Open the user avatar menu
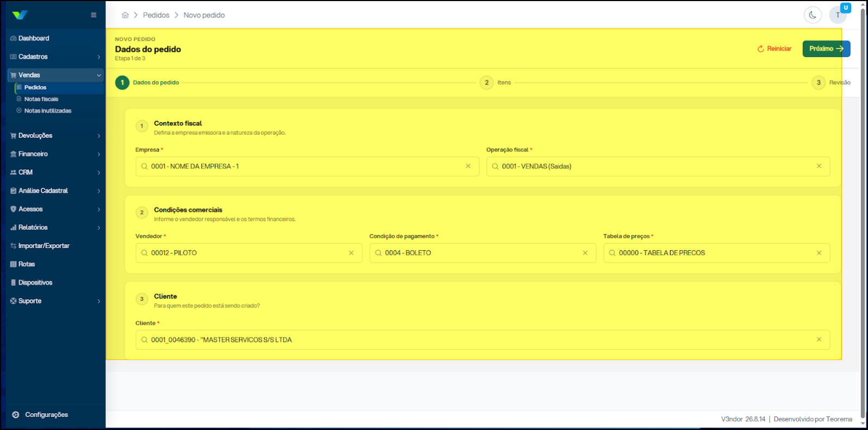868x430 pixels. point(838,15)
